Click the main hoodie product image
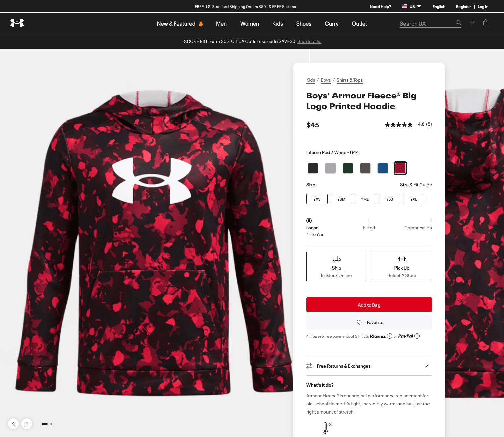This screenshot has height=437, width=504. [x=154, y=243]
